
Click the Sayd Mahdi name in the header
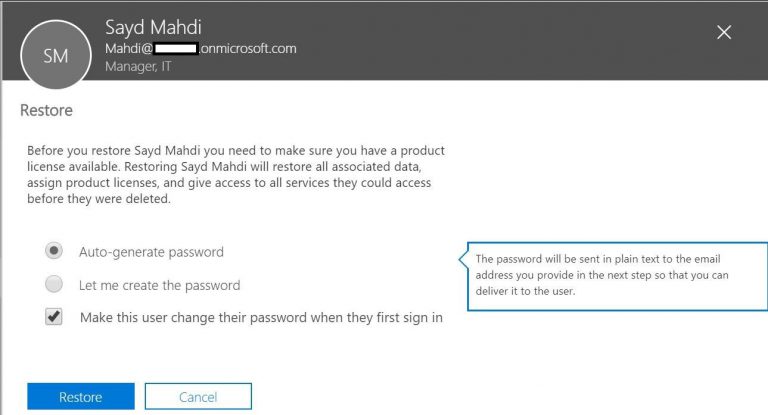[x=156, y=26]
